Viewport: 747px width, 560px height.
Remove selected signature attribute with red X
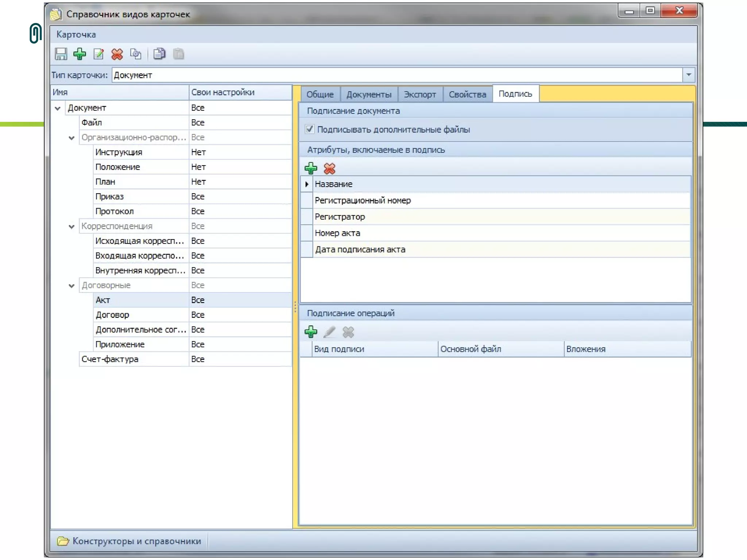pyautogui.click(x=329, y=168)
